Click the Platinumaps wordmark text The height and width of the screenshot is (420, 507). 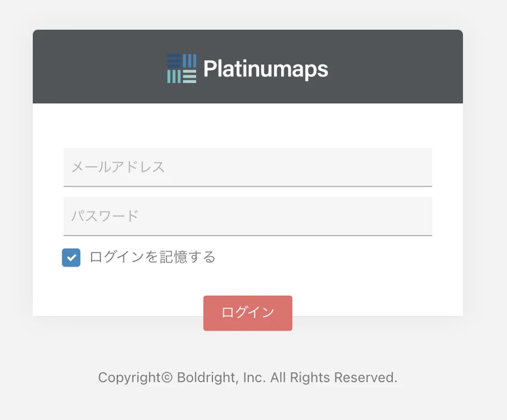click(265, 69)
